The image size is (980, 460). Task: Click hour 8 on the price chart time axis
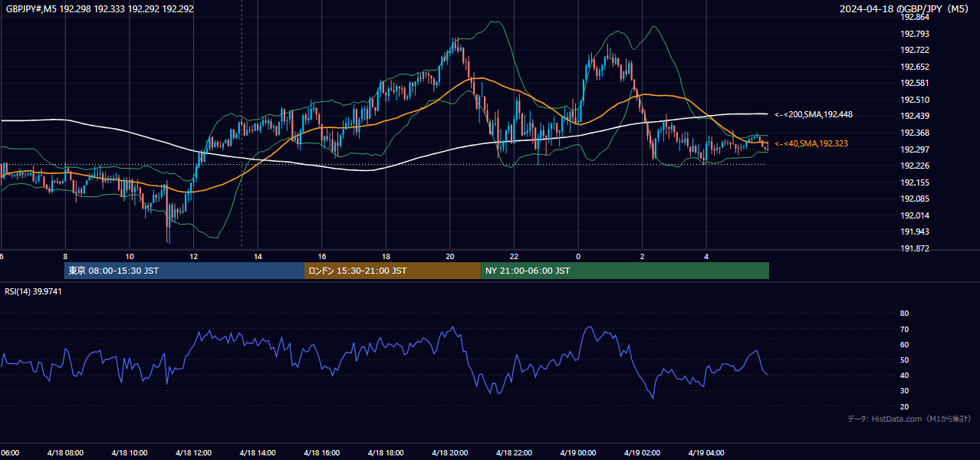coord(65,257)
